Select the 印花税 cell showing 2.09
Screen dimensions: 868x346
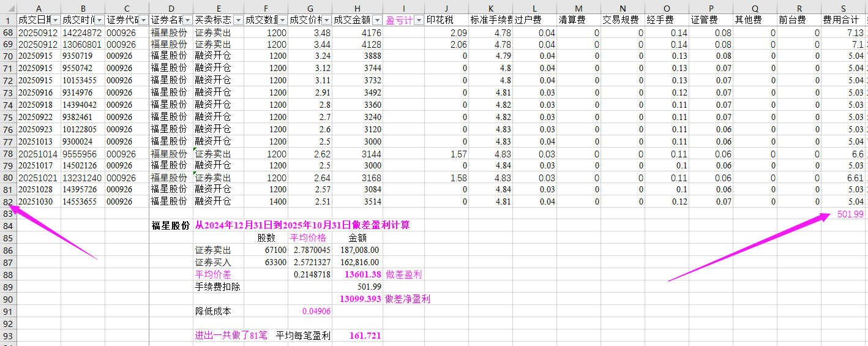pos(447,32)
